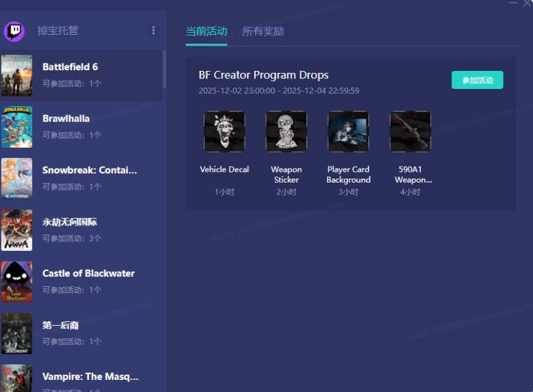Click the Brawlhalla cover thumbnail
Screen dimensions: 533x392
(17, 127)
